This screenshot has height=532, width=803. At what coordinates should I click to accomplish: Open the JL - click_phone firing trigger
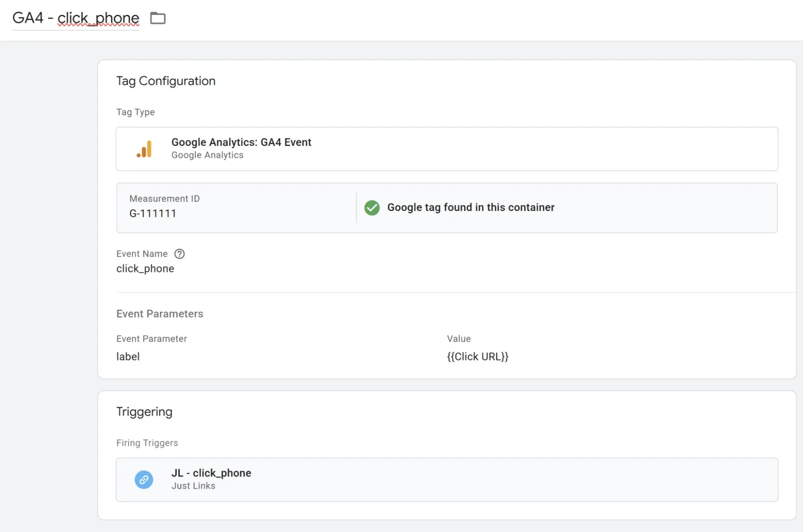point(211,473)
